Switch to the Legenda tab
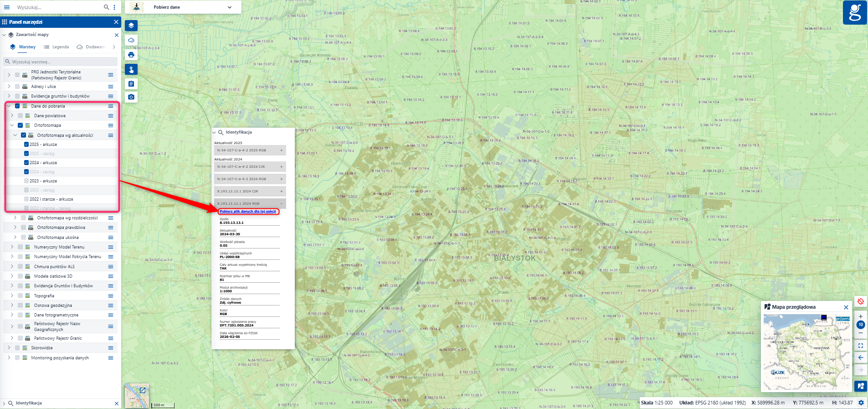The height and width of the screenshot is (409, 868). point(56,47)
